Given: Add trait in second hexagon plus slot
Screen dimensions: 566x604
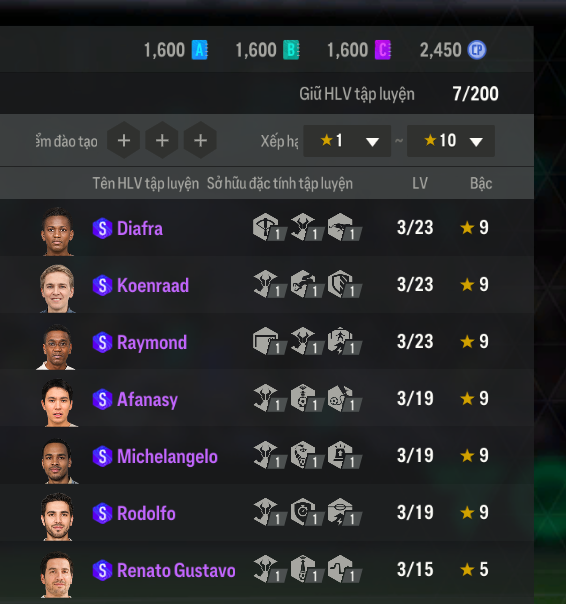Looking at the screenshot, I should coord(162,140).
